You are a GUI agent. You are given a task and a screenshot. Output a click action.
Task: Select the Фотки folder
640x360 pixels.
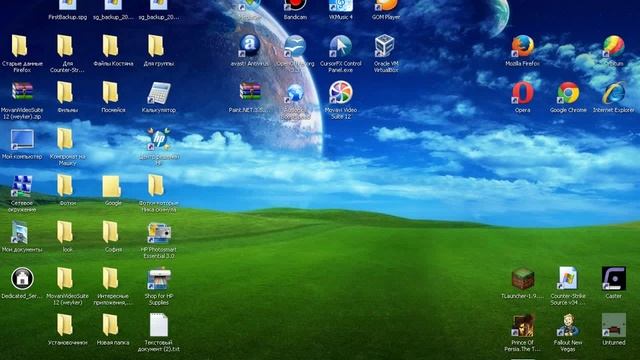[65, 185]
